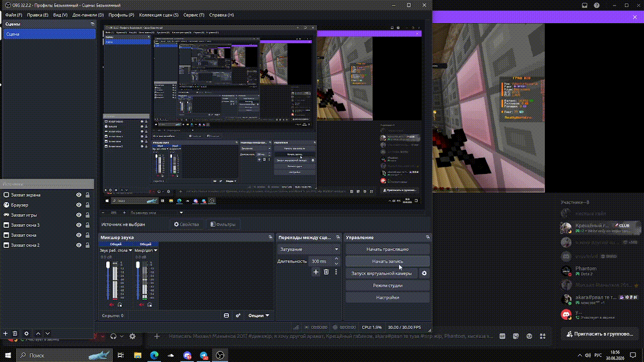The image size is (644, 362).
Task: Hide the Захват игры source
Action: (x=79, y=215)
